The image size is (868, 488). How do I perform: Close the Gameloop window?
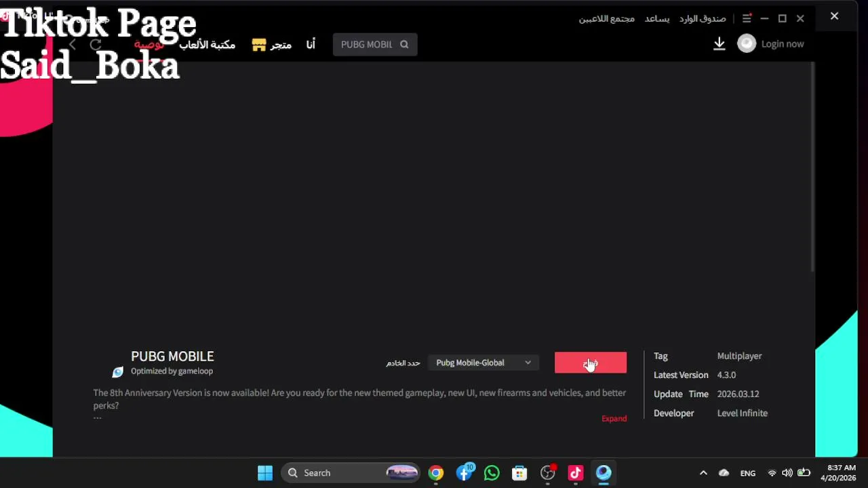800,19
